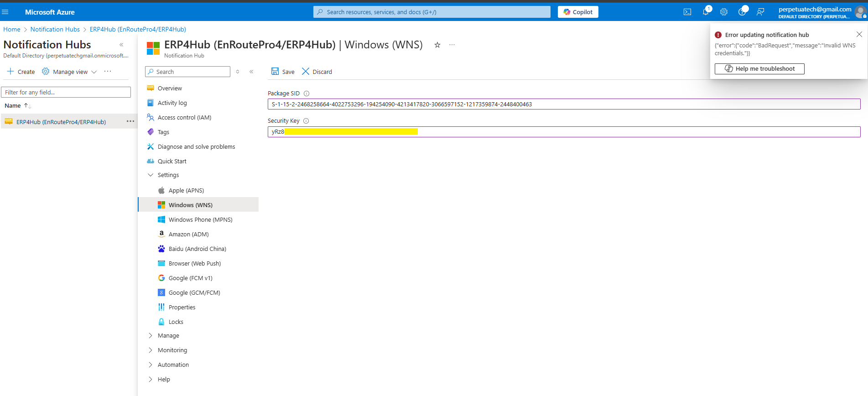Image resolution: width=868 pixels, height=396 pixels.
Task: Open Baidu (Android China) settings
Action: (197, 249)
